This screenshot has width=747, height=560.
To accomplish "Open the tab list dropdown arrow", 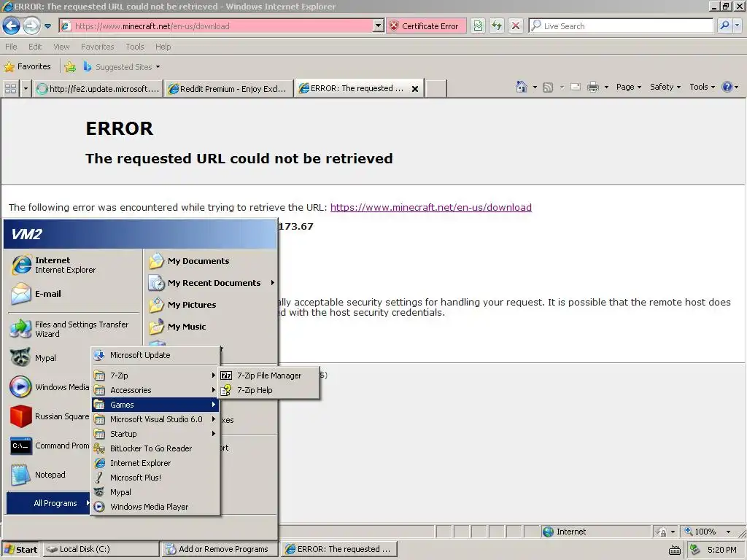I will point(26,88).
